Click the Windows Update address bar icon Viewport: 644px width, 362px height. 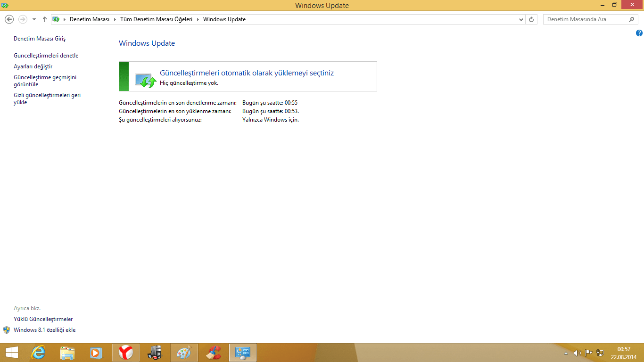56,19
